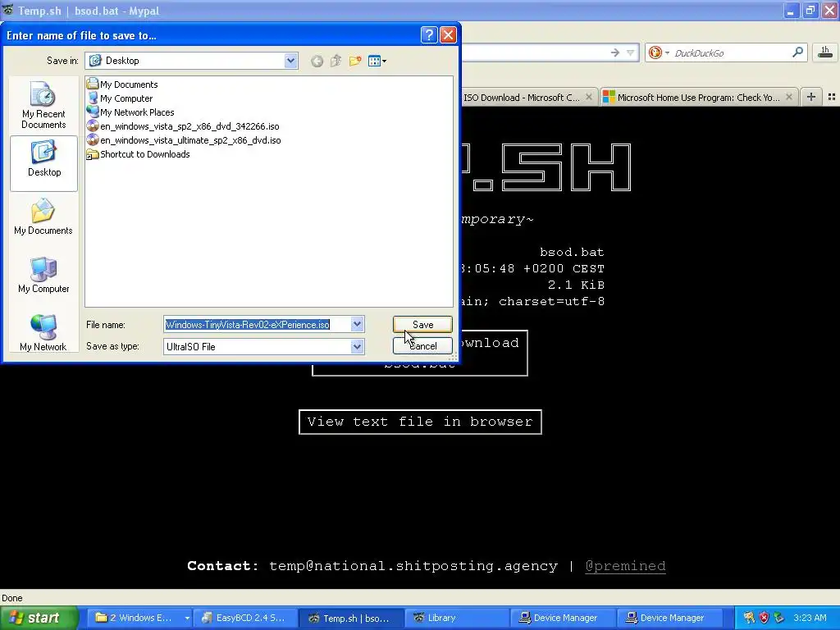Click the @premined link
This screenshot has width=840, height=630.
[625, 566]
